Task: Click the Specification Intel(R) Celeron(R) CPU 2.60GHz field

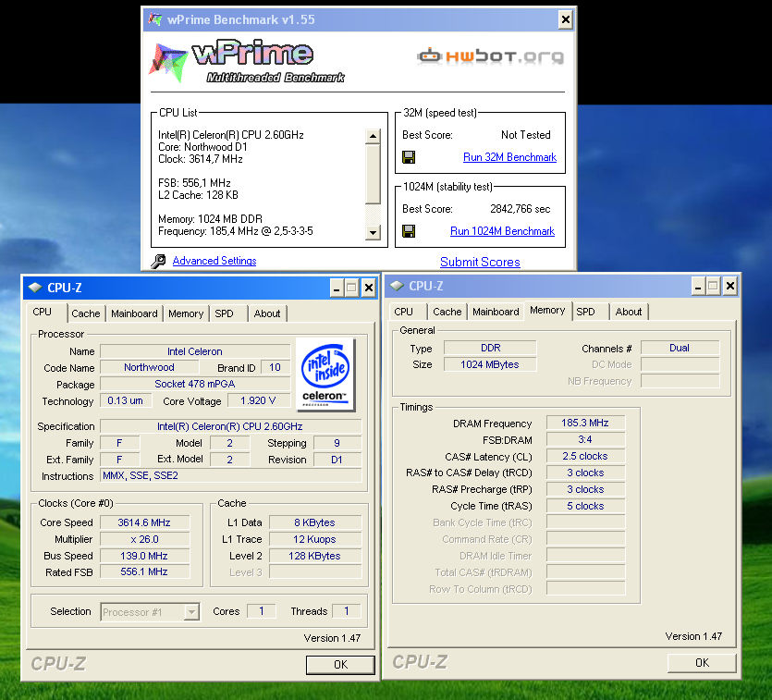Action: tap(230, 426)
